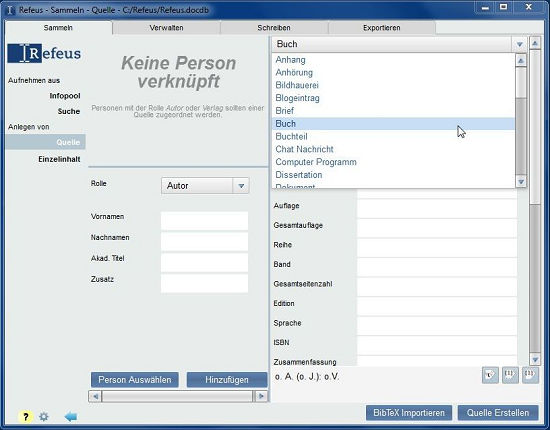
Task: Click the Akad. Titel input field
Action: (204, 262)
